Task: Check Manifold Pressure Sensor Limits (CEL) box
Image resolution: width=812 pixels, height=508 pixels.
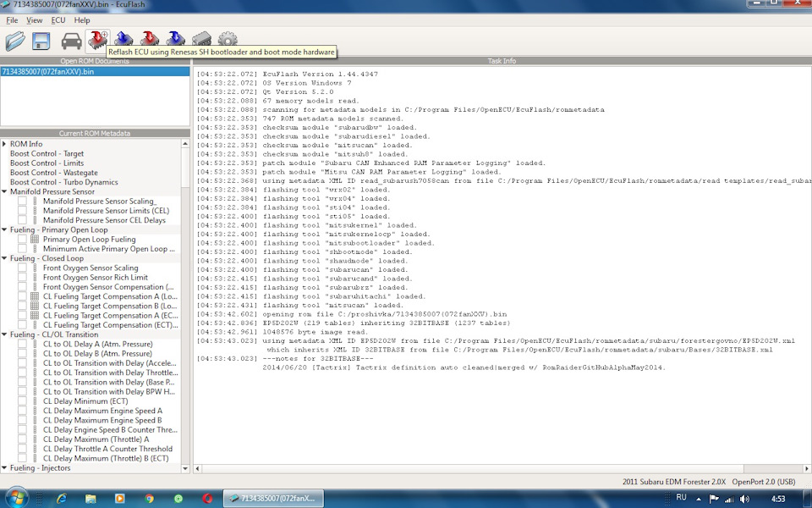Action: coord(22,211)
